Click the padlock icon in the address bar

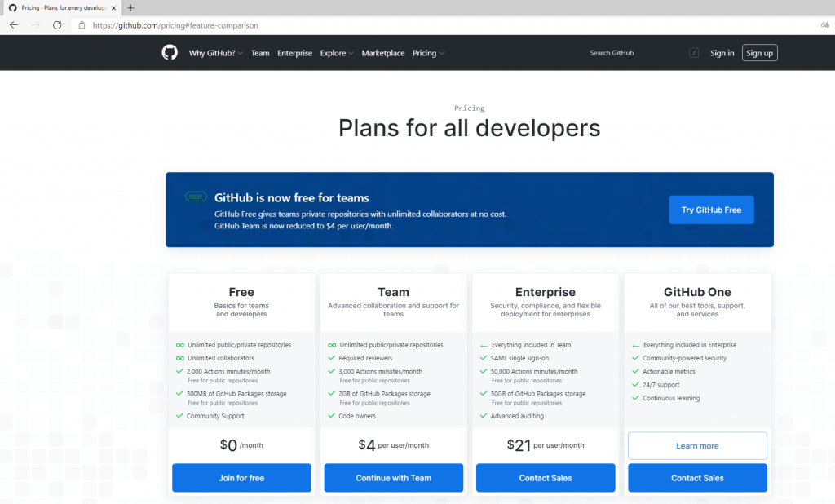tap(82, 25)
